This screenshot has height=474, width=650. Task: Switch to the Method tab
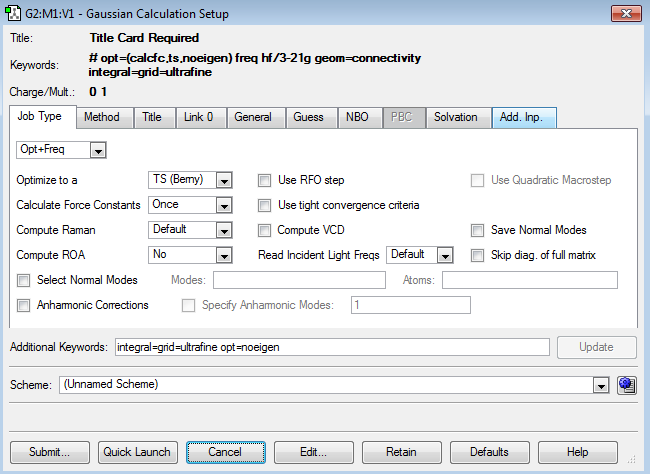pos(101,118)
